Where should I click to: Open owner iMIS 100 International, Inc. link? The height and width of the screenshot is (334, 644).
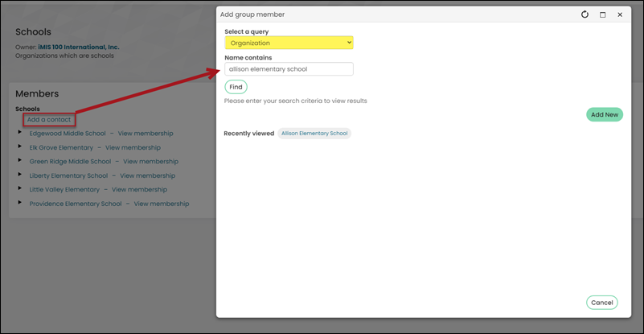pos(79,47)
